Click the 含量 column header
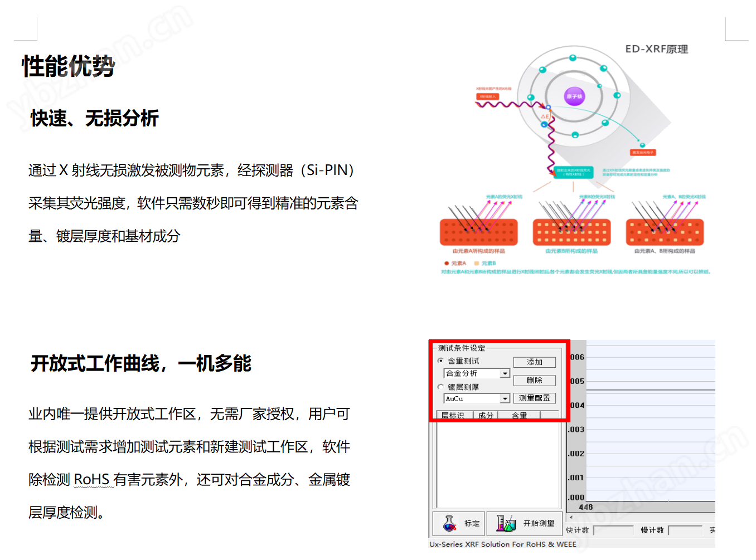 [x=519, y=415]
